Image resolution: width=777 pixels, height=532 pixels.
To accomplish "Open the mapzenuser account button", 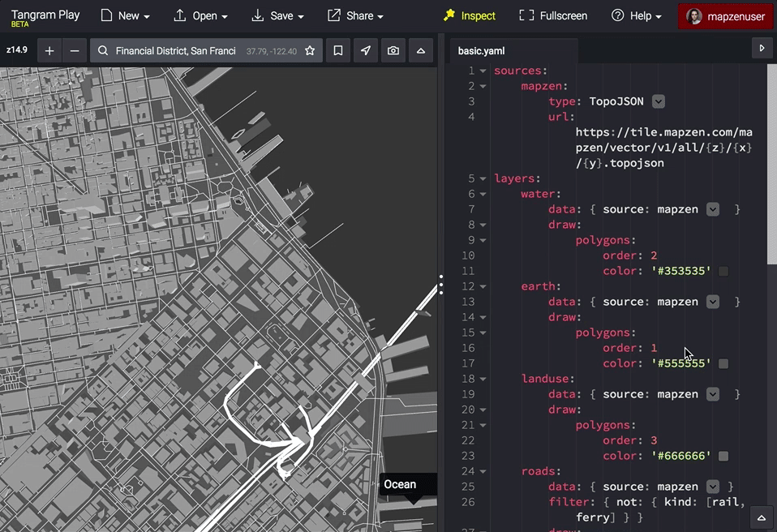I will pyautogui.click(x=726, y=16).
